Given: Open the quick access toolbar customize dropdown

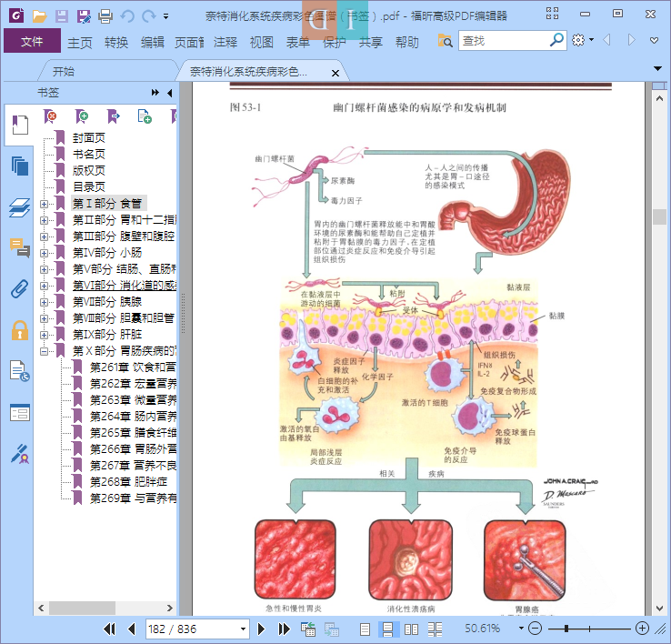Looking at the screenshot, I should [165, 16].
